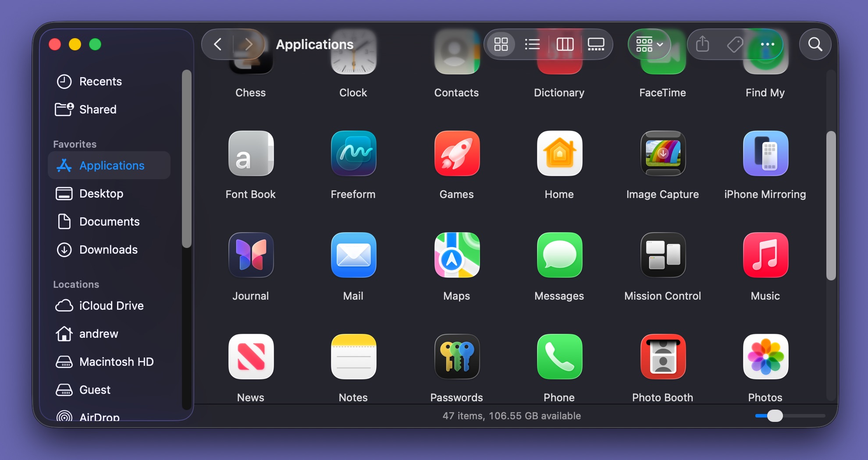Click the Favorites section header
This screenshot has height=460, width=868.
[75, 144]
